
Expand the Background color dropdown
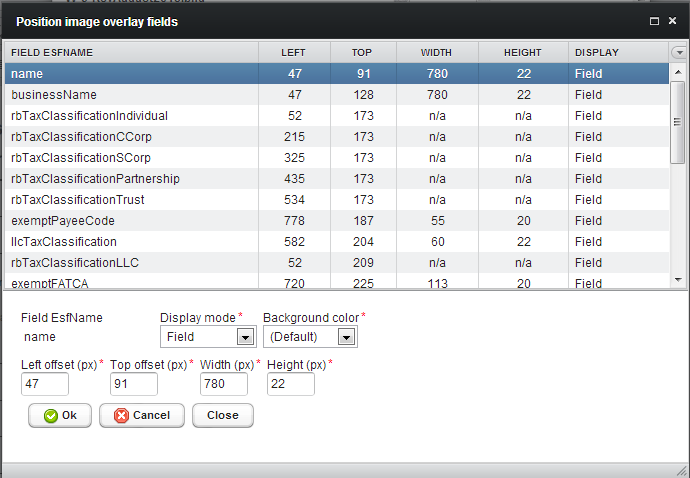point(346,337)
